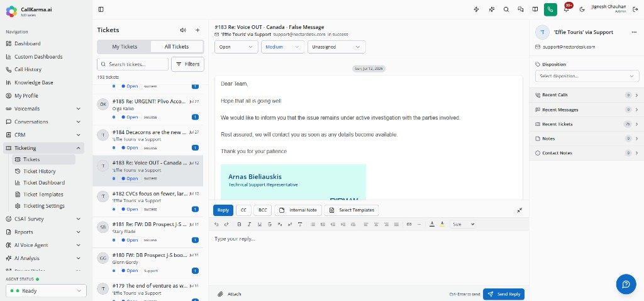Redo the edit in reply editor
Screen dimensions: 644x301
tap(226, 225)
